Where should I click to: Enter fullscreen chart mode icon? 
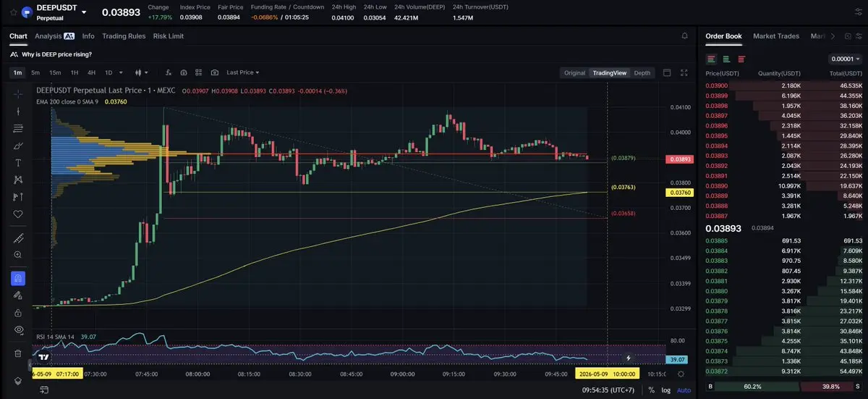[684, 72]
